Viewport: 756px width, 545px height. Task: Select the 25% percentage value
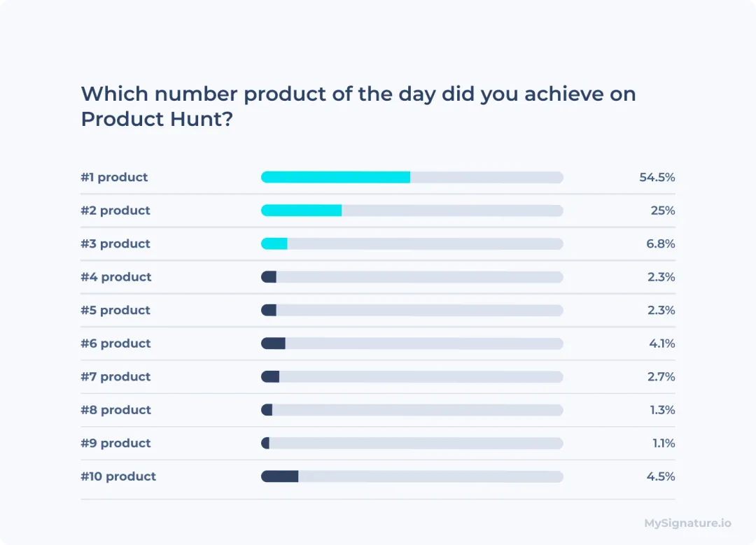pyautogui.click(x=663, y=211)
